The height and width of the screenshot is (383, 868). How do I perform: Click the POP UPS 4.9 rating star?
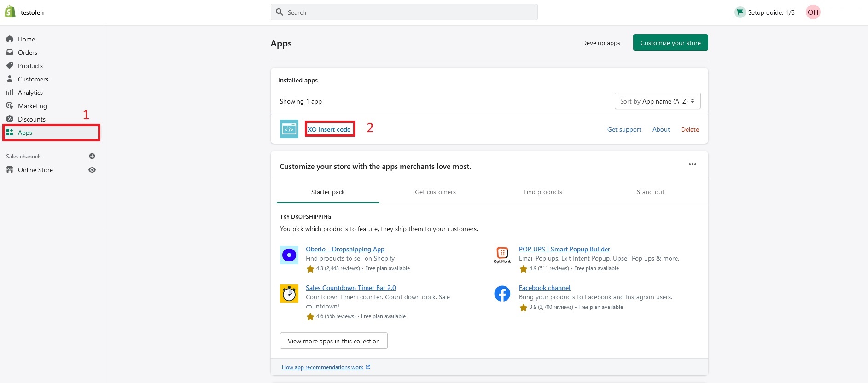click(524, 269)
